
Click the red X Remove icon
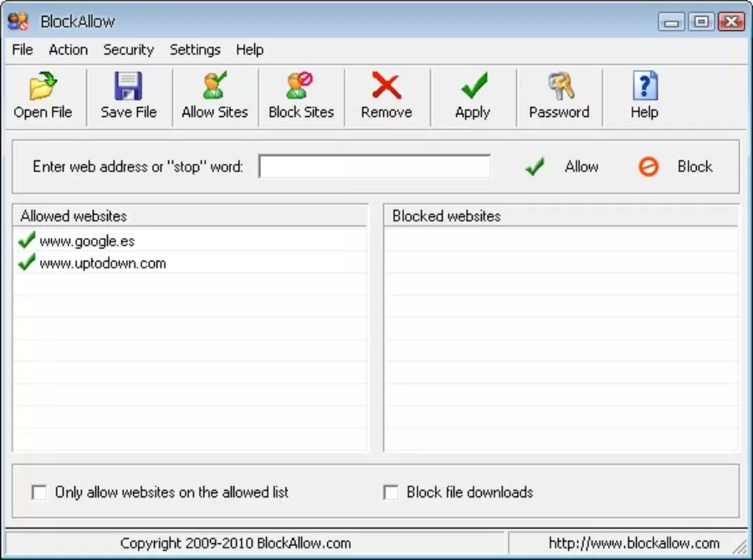click(387, 86)
